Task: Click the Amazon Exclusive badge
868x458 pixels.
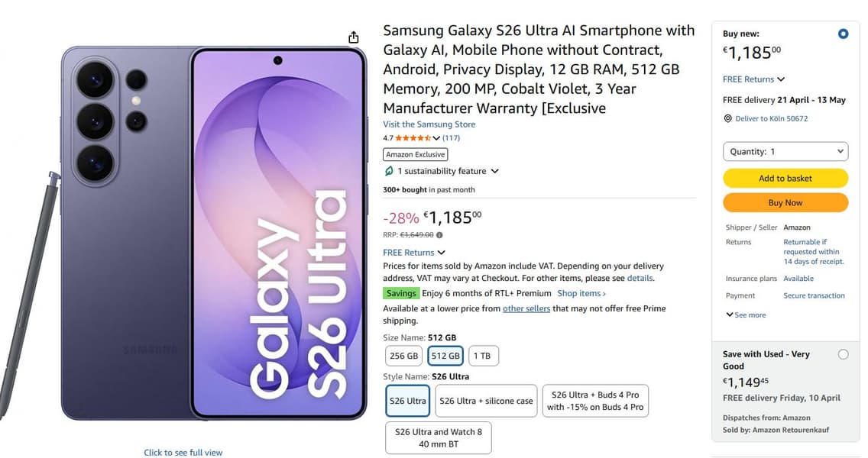Action: 415,154
